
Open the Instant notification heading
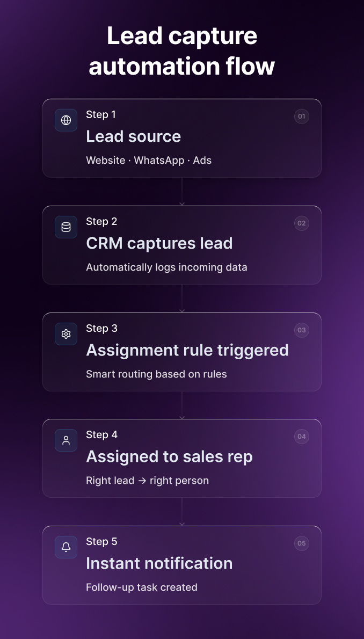159,563
